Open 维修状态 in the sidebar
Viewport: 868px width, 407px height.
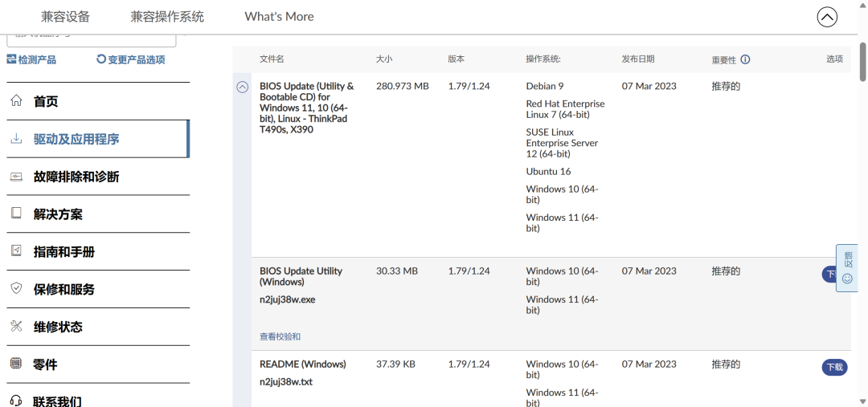(98, 327)
